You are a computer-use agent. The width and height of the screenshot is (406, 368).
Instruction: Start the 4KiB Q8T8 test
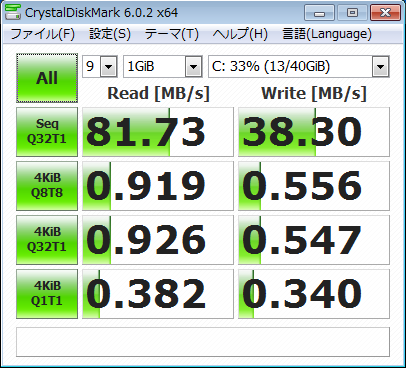(47, 186)
